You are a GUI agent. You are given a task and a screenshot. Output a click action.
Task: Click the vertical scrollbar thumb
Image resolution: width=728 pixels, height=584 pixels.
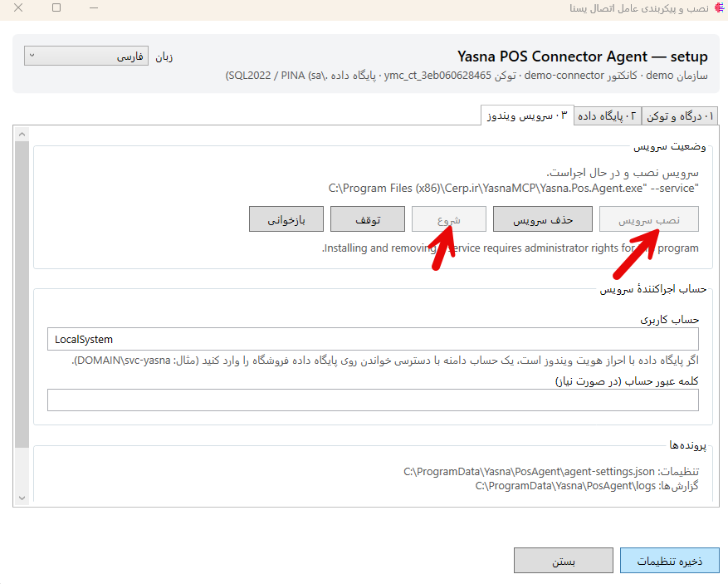(22, 295)
